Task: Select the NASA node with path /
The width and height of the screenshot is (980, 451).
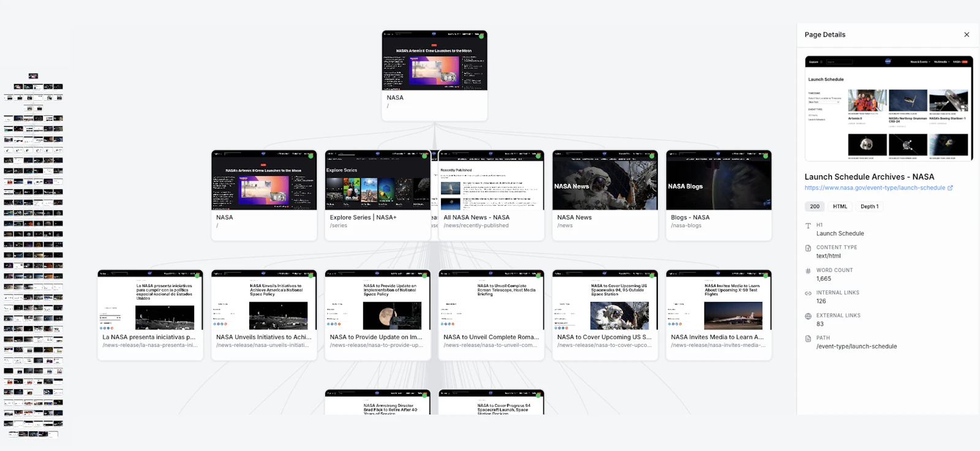Action: (264, 195)
